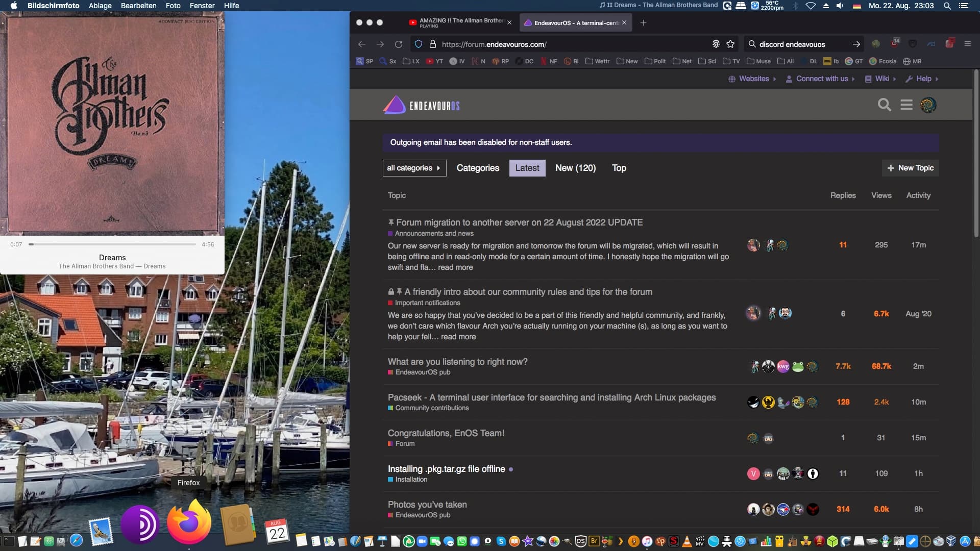Viewport: 980px width, 551px height.
Task: Open the Fenster menu in menu bar
Action: pos(202,6)
